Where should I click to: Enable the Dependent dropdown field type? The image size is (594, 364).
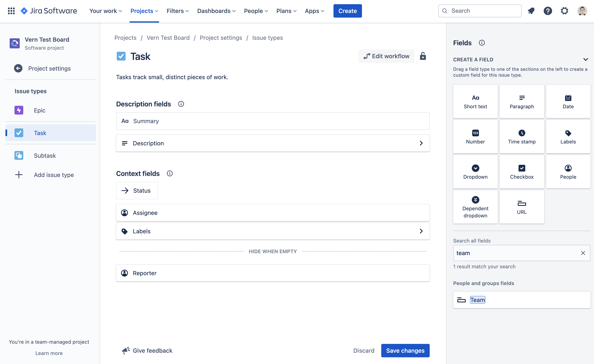pos(475,207)
